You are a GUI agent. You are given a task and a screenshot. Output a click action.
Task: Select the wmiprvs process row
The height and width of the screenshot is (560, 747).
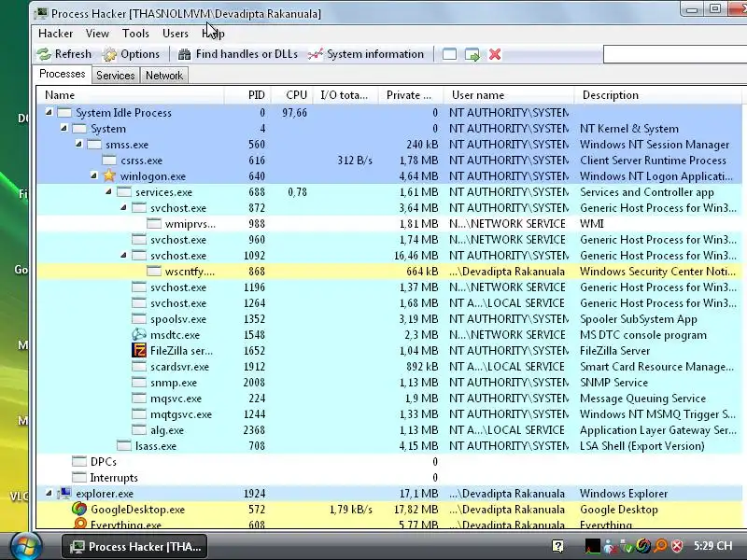pyautogui.click(x=388, y=224)
